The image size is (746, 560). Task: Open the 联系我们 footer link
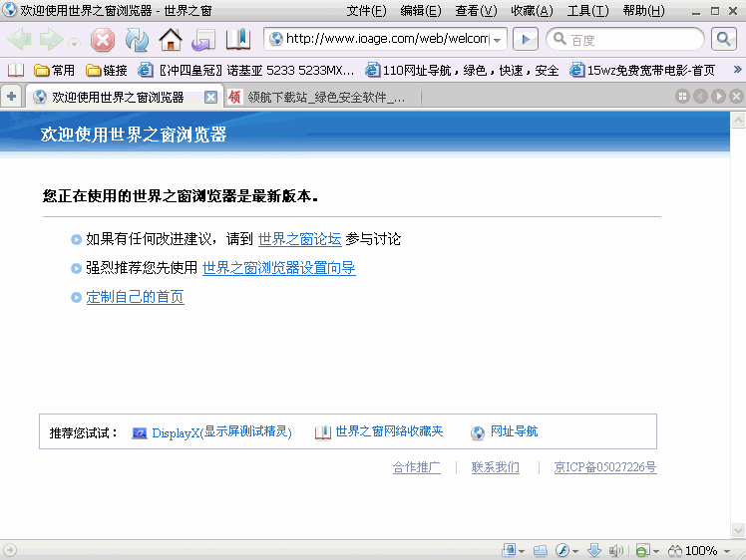click(496, 467)
